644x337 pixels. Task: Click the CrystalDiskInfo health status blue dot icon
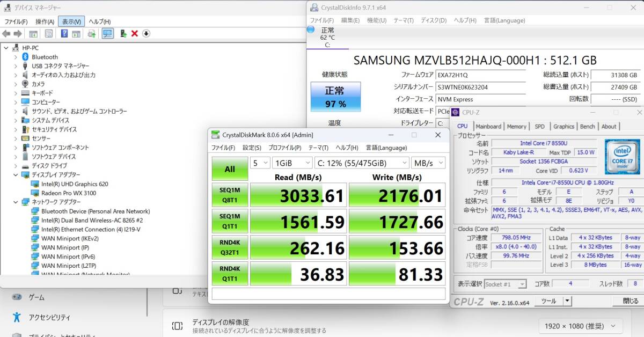click(x=310, y=30)
